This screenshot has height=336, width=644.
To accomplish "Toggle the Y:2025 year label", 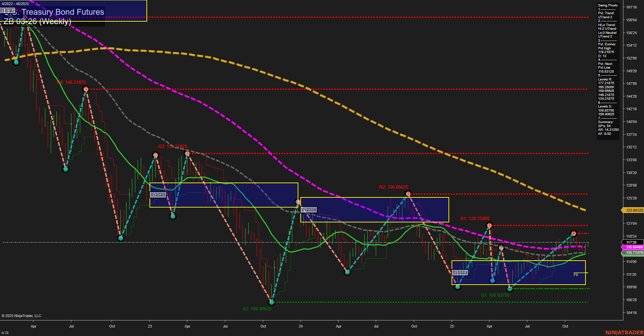I will point(460,272).
